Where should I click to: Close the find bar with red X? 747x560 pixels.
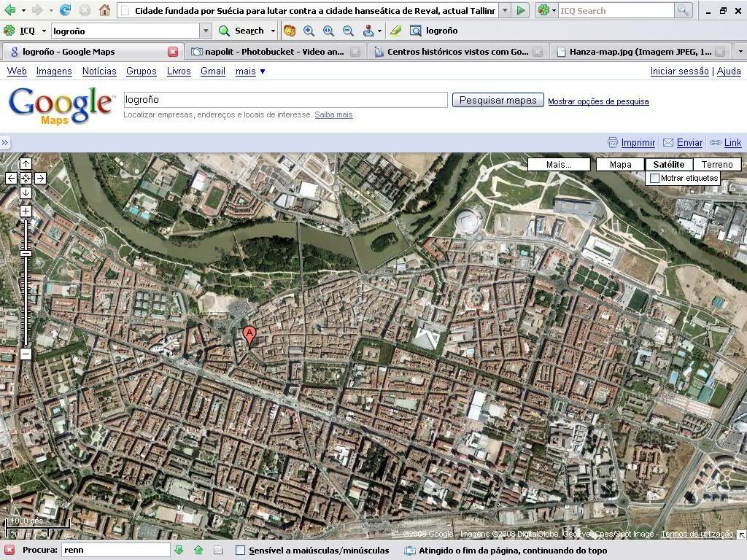tap(9, 551)
